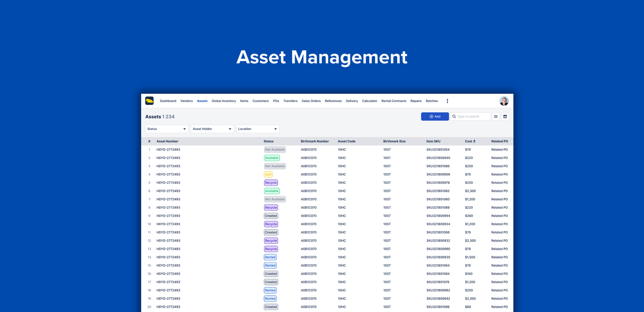Click SKU321800930 cell
This screenshot has height=312, width=644.
point(438,257)
